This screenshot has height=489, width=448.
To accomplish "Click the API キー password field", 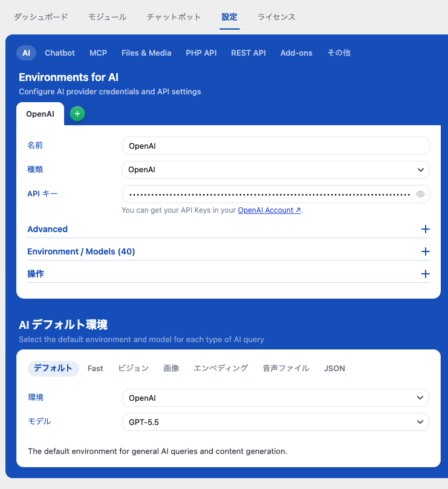I will click(x=276, y=194).
